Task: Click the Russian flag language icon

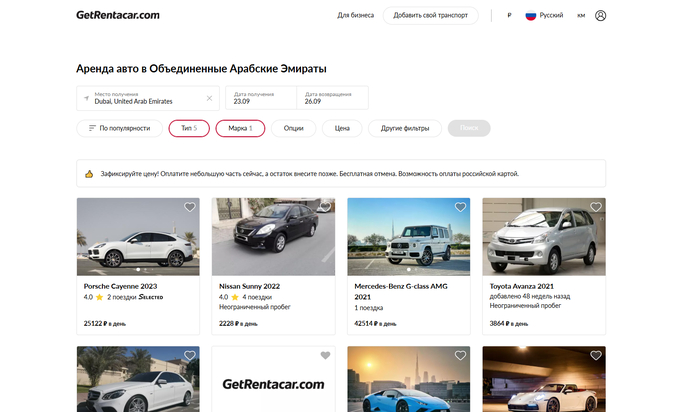Action: [531, 16]
